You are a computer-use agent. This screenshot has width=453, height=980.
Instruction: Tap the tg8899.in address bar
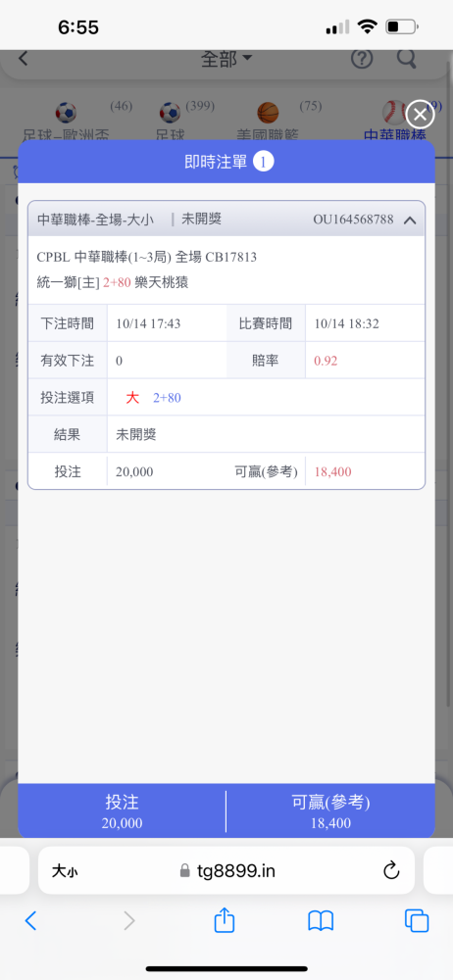[x=226, y=870]
